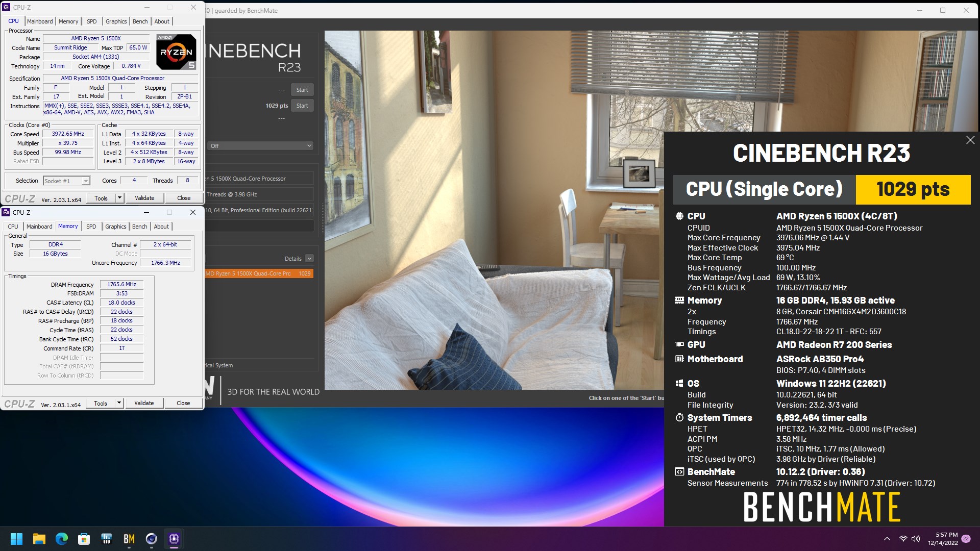Expand Tools dropdown arrow in top CPU-Z window

[120, 198]
